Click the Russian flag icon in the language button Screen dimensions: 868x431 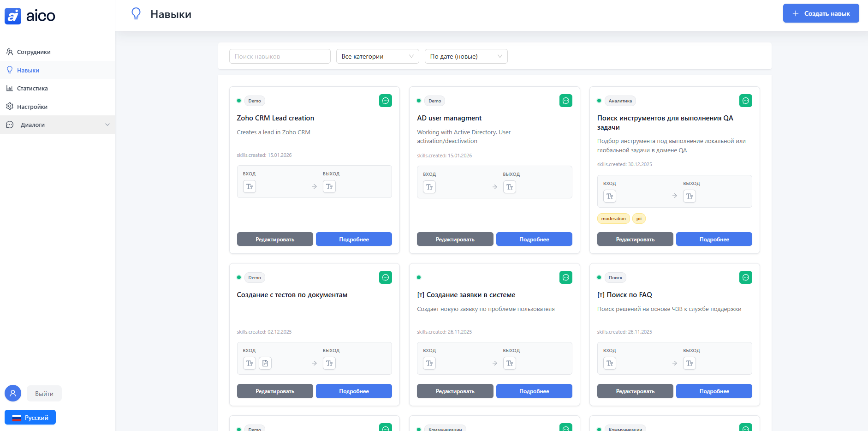click(17, 418)
